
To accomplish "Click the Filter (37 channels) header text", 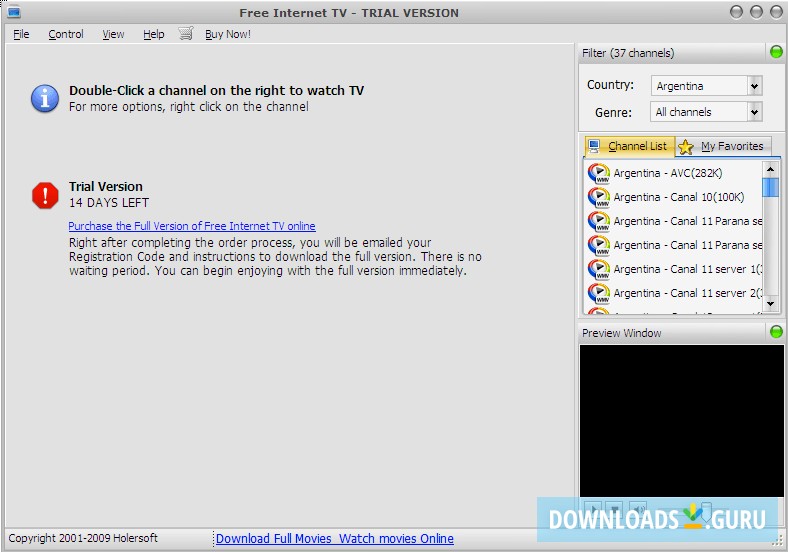I will pyautogui.click(x=628, y=53).
